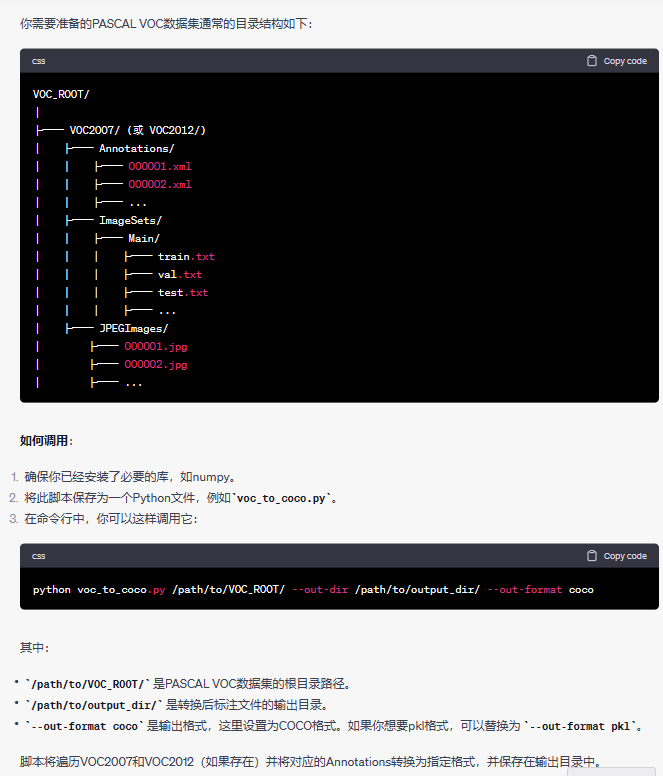Click the opening sentence about PASCAL VOC目录结构

click(x=166, y=23)
